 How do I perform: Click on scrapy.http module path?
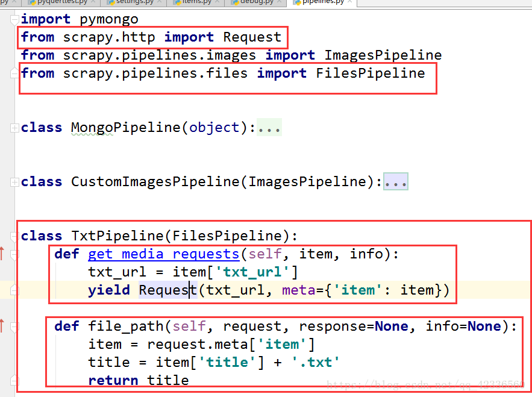tap(109, 37)
